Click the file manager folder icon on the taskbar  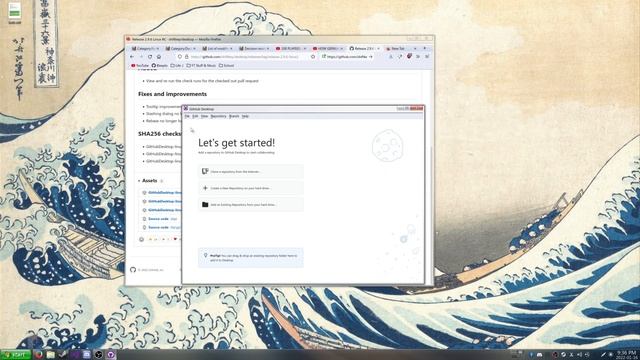51,355
